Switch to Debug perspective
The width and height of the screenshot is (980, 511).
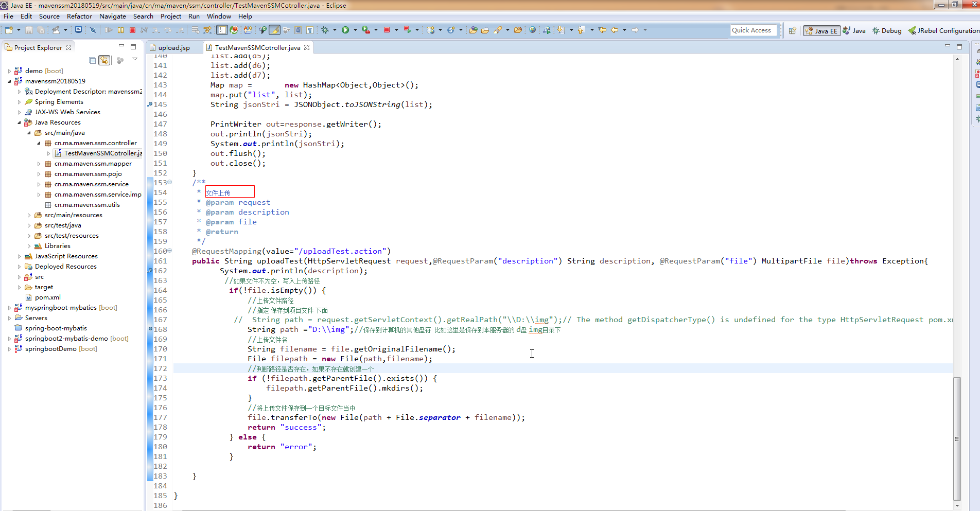pos(887,31)
